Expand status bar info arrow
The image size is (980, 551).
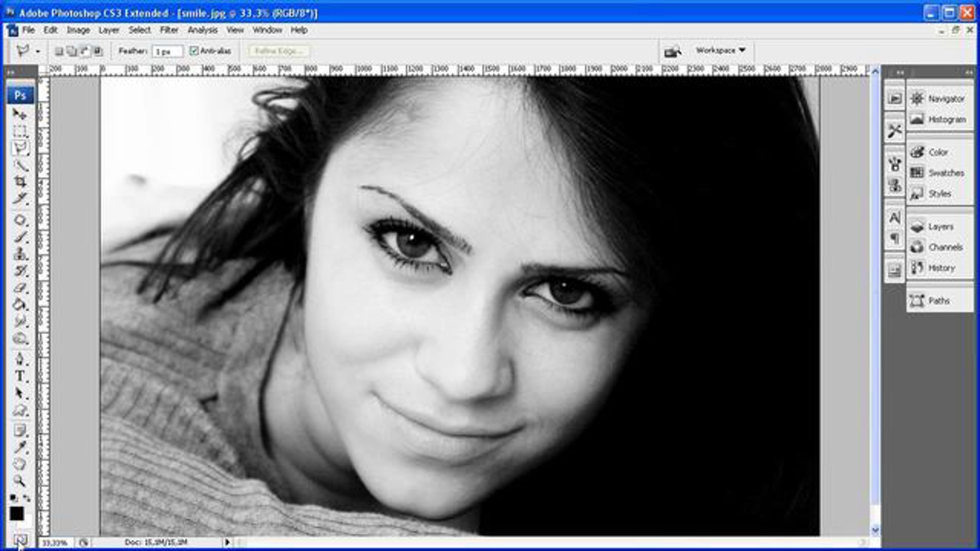(x=227, y=542)
